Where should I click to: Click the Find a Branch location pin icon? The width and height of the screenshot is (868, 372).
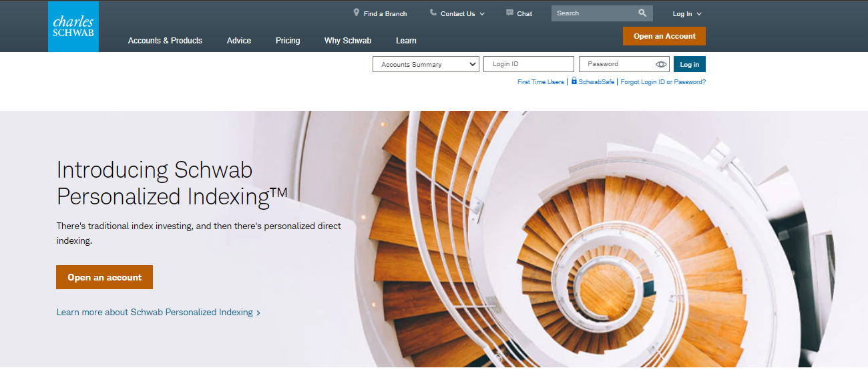(357, 13)
